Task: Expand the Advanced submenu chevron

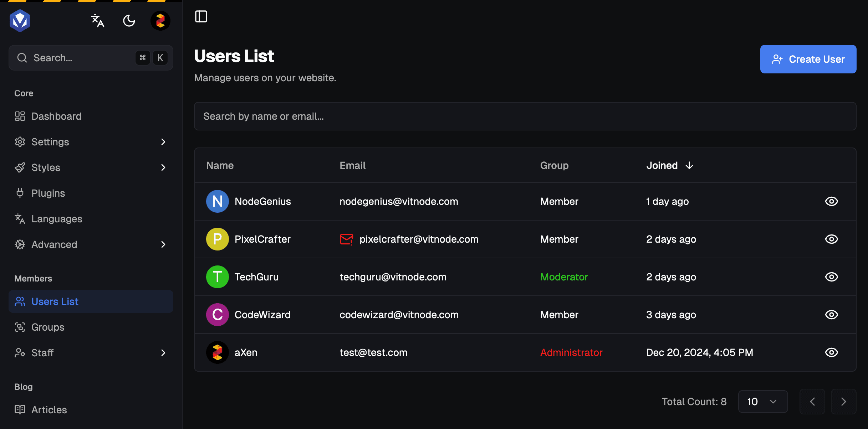Action: (163, 244)
